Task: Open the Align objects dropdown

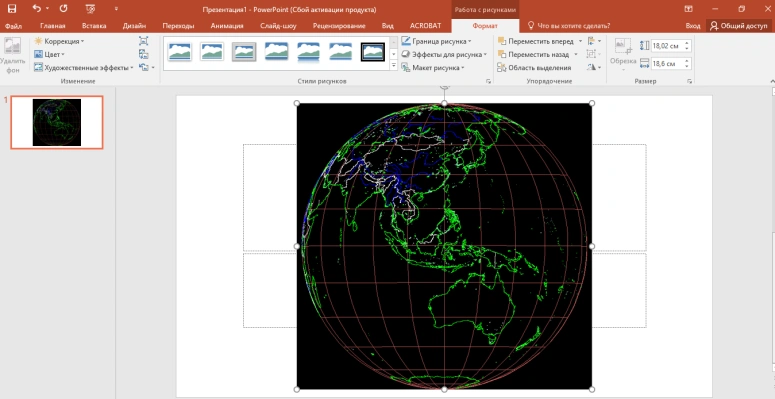Action: click(x=594, y=41)
